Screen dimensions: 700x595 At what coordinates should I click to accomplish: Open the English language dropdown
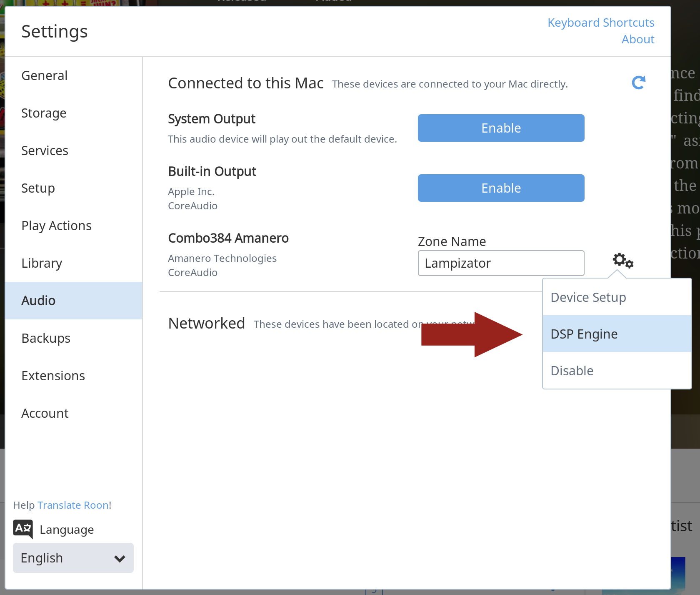coord(73,558)
